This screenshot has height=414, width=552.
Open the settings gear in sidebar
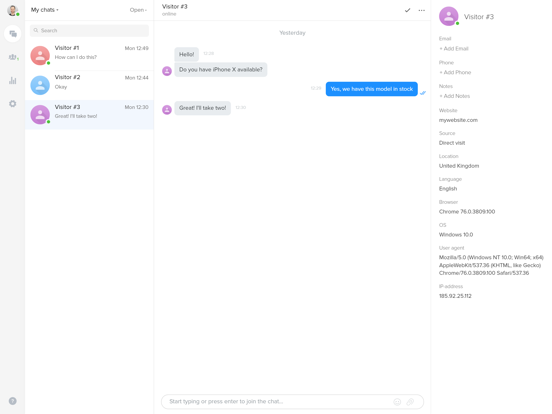(13, 104)
